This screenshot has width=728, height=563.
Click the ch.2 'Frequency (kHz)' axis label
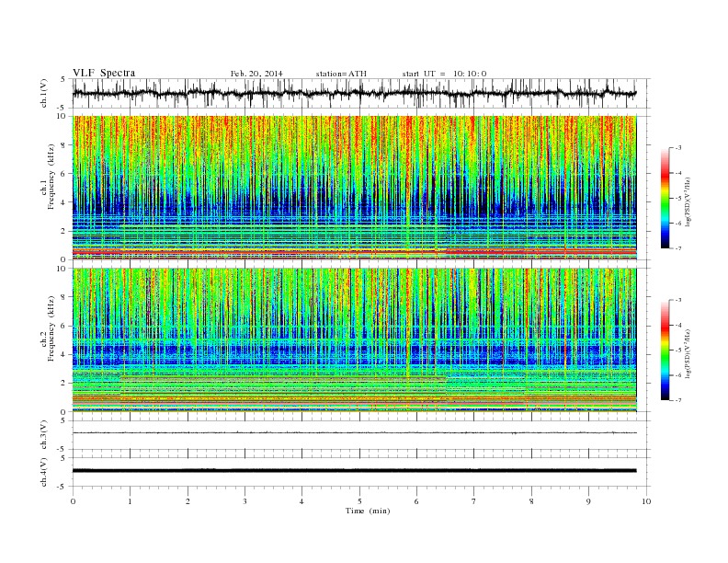(51, 329)
